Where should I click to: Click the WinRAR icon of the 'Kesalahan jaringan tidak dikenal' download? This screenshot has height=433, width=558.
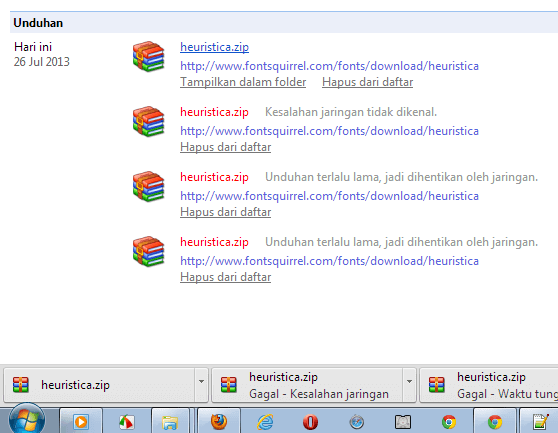(x=149, y=121)
